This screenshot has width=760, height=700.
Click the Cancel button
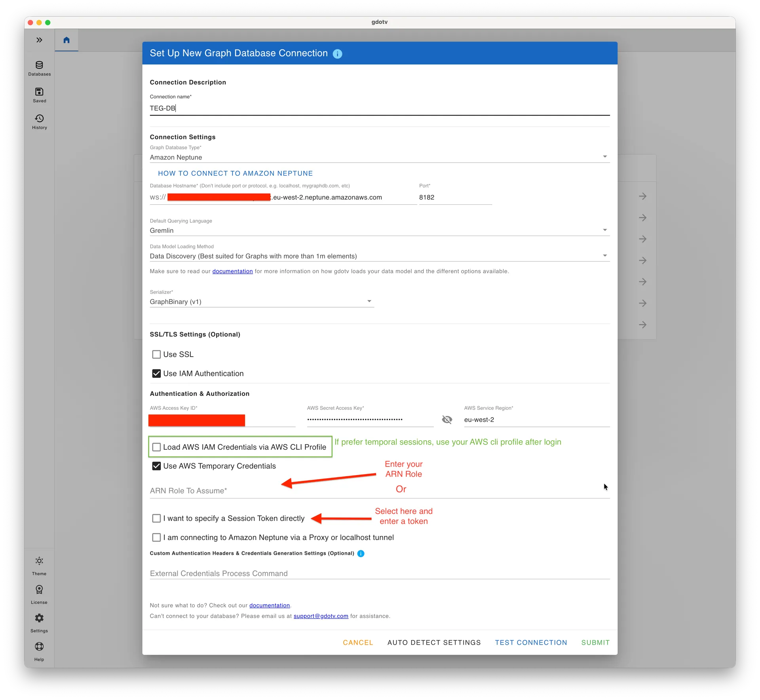coord(358,643)
